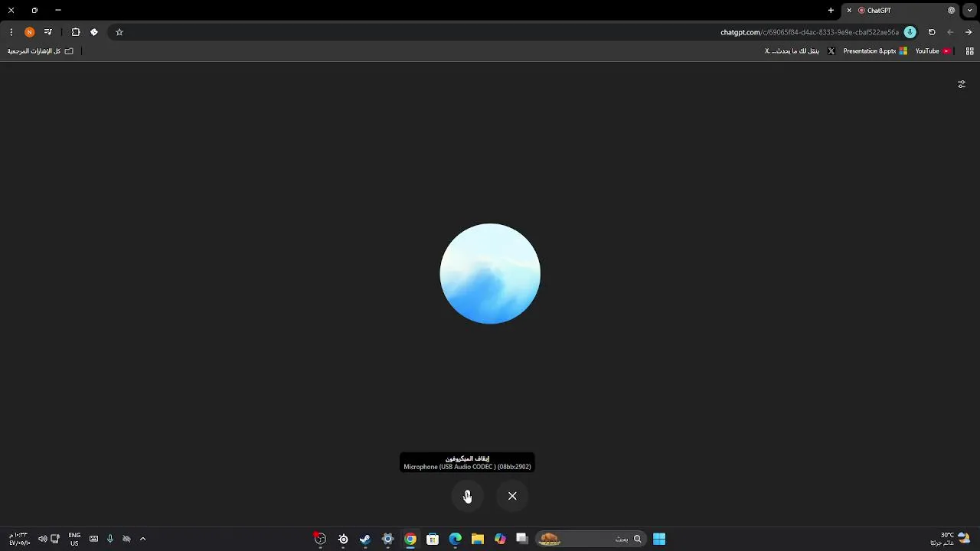Click the system tray microphone icon
This screenshot has width=980, height=551.
(110, 539)
